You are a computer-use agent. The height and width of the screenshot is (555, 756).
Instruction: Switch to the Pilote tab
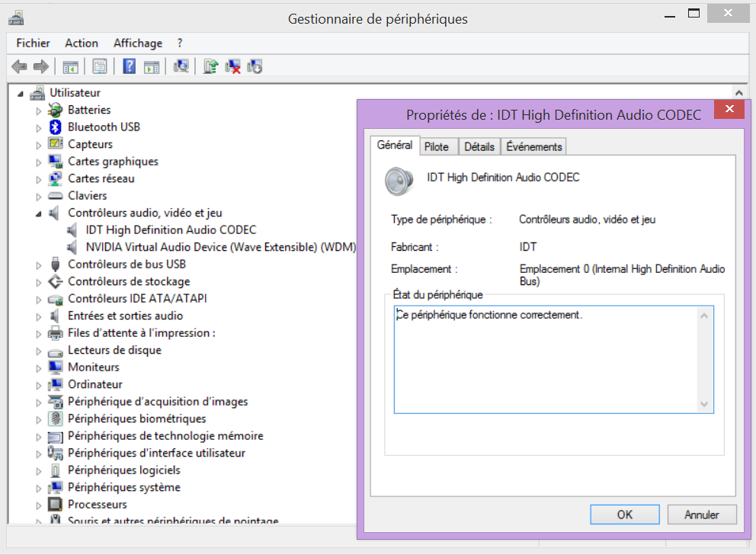pos(437,146)
